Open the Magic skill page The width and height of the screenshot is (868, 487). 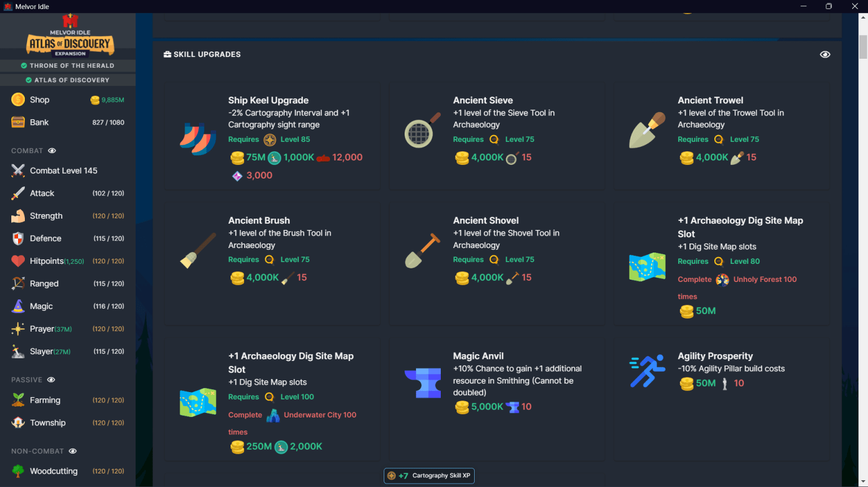pos(41,306)
